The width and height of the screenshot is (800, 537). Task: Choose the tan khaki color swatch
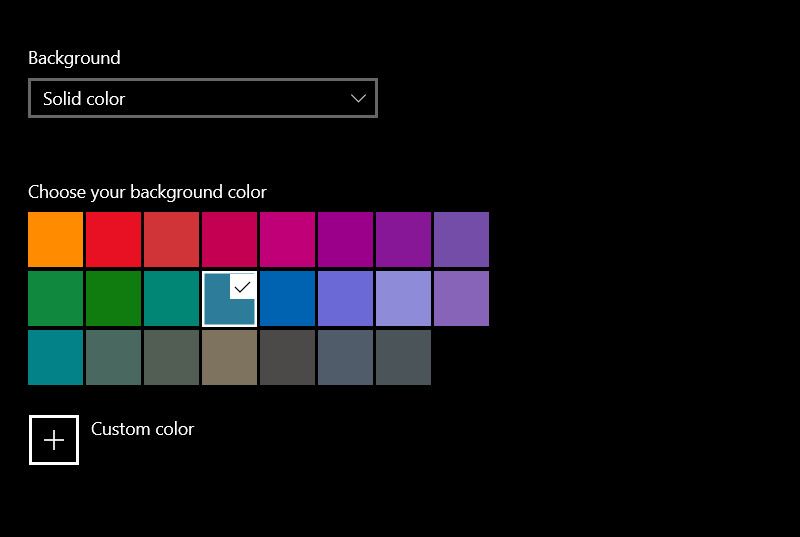(x=229, y=357)
